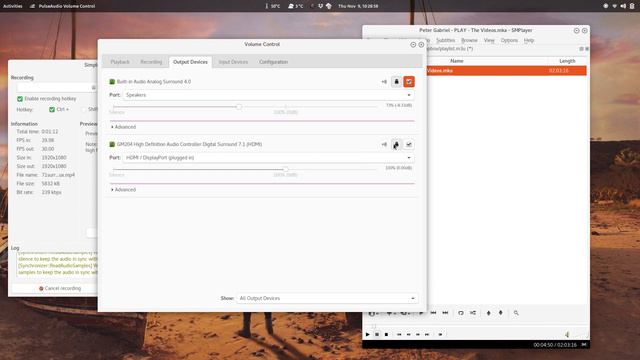Select the Output Devices tab

pyautogui.click(x=190, y=62)
